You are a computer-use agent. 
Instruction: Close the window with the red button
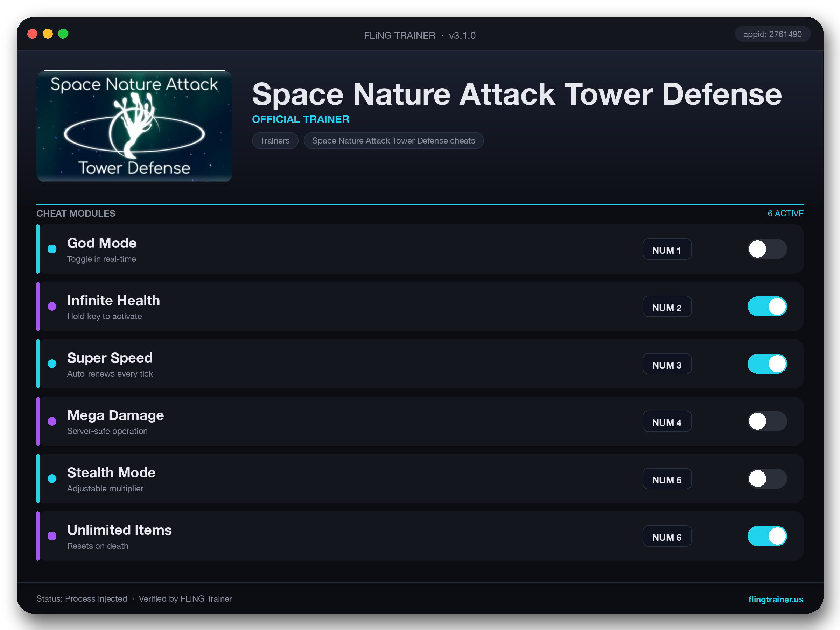(x=33, y=34)
